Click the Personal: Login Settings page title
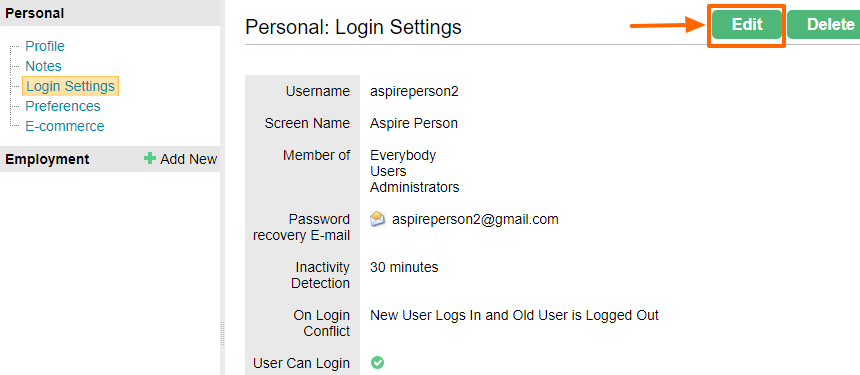This screenshot has width=860, height=375. pos(353,27)
